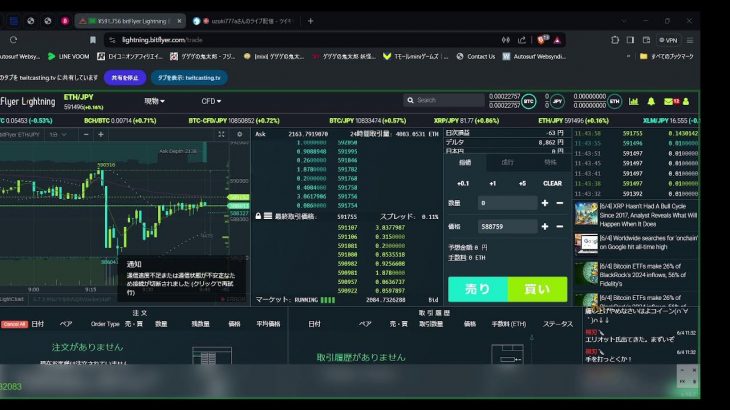Viewport: 730px width, 410px height.
Task: Zoom in the chart with plus button
Action: tap(101, 134)
